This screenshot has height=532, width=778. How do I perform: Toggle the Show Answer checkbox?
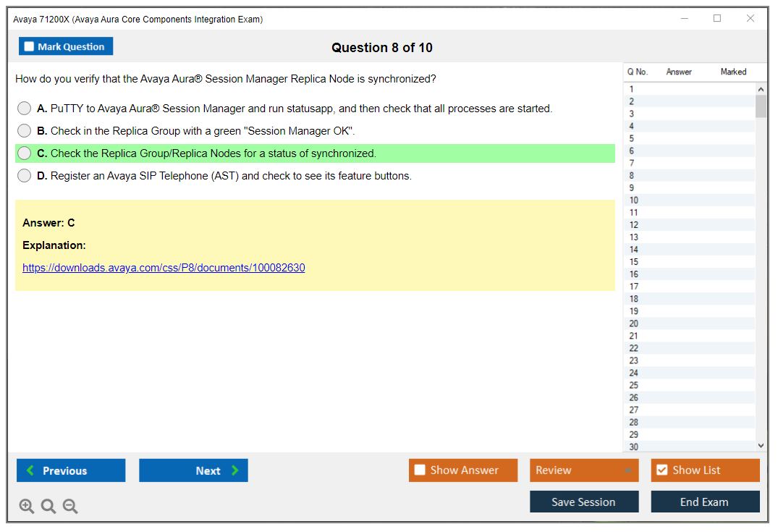(420, 470)
